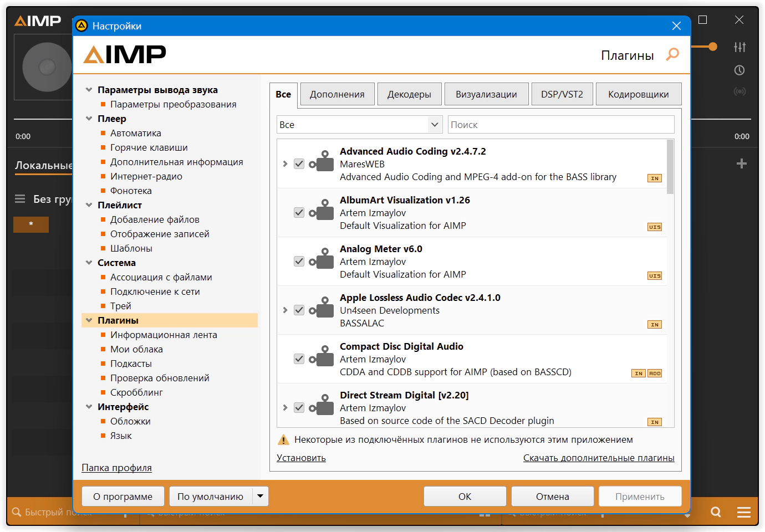Toggle Compact Disc Digital Audio checkbox
Image resolution: width=765 pixels, height=532 pixels.
click(299, 359)
